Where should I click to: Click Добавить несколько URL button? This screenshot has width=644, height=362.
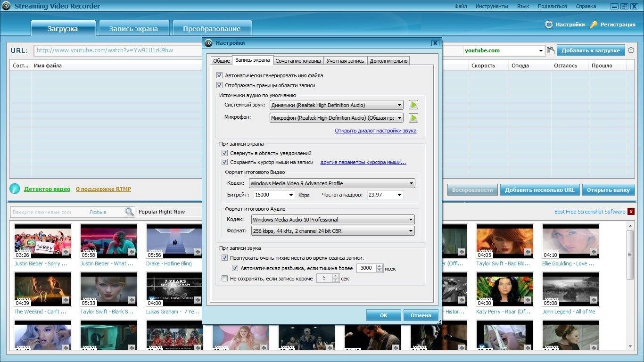(539, 190)
